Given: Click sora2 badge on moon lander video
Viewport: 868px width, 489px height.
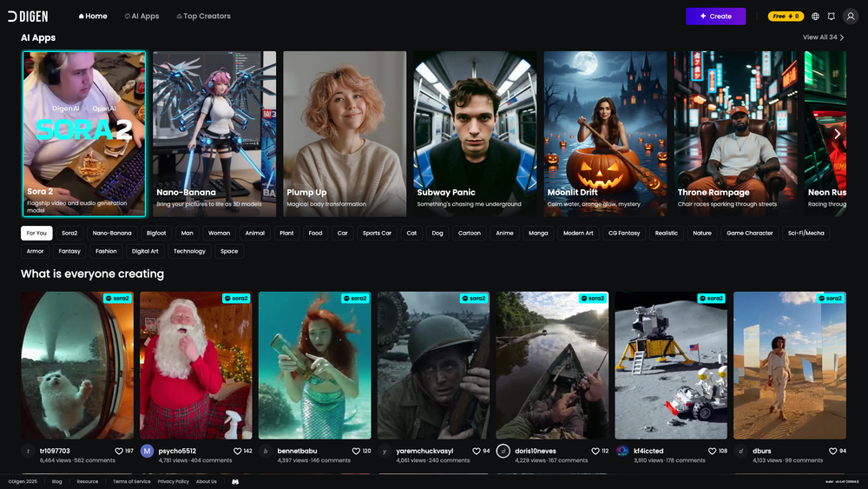Looking at the screenshot, I should [x=711, y=298].
